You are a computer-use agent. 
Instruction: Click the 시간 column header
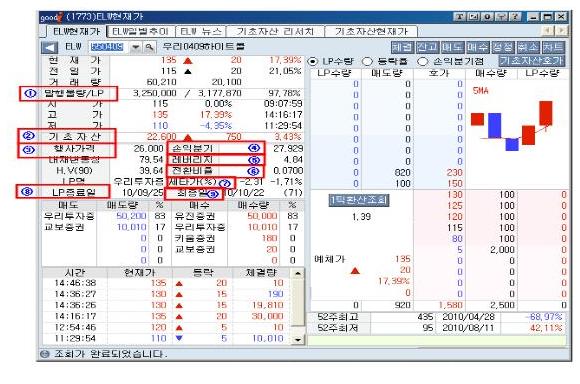(75, 273)
